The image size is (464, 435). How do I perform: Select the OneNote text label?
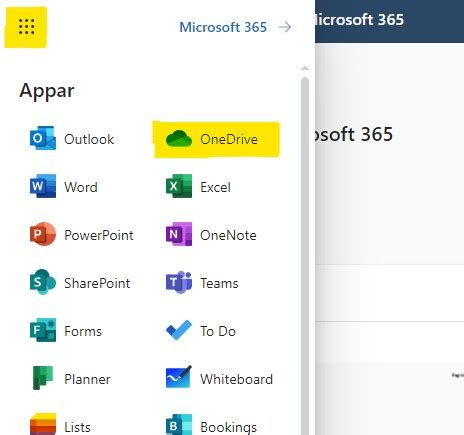(228, 235)
